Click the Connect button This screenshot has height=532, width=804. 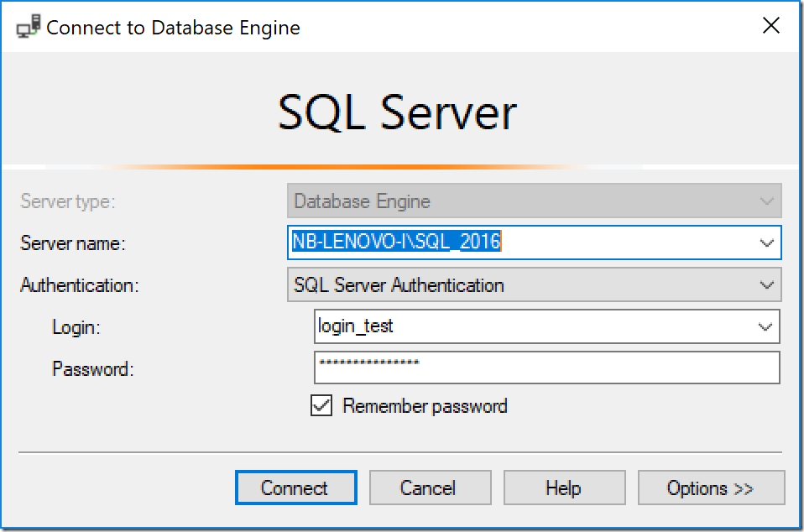pyautogui.click(x=296, y=488)
